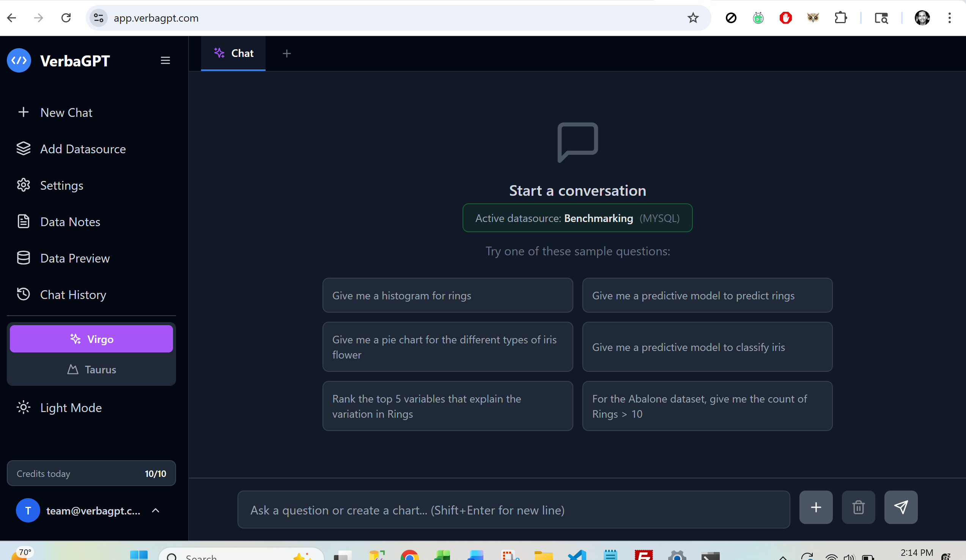The width and height of the screenshot is (966, 560).
Task: Click the VerbaGPT logo icon
Action: point(19,60)
